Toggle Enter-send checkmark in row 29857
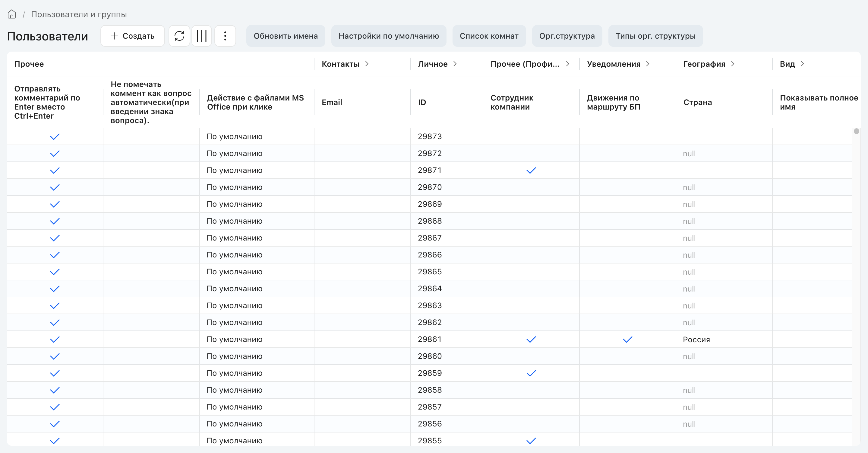Viewport: 868px width, 453px height. pos(55,407)
